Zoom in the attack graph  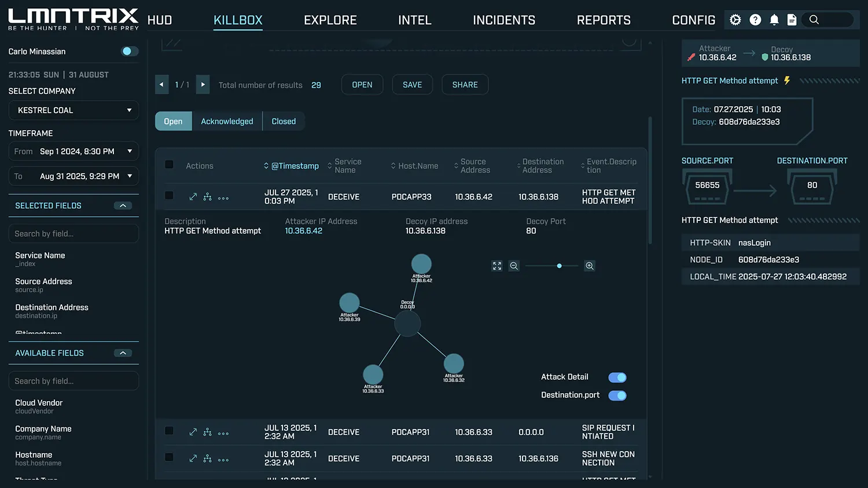pos(590,266)
